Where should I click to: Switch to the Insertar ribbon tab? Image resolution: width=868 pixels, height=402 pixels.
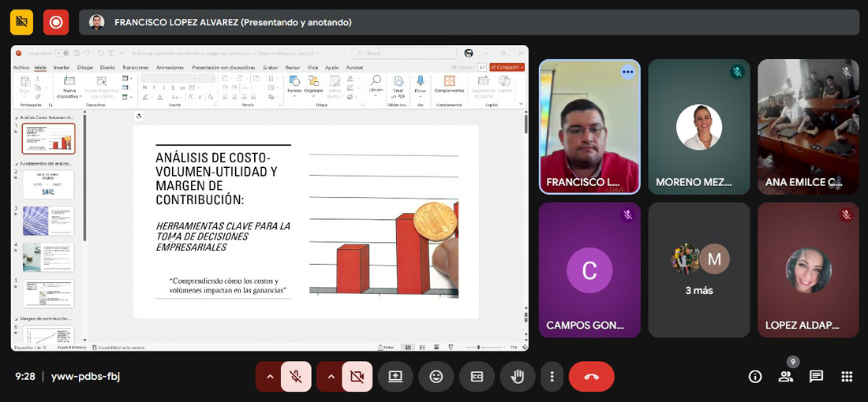pos(61,68)
